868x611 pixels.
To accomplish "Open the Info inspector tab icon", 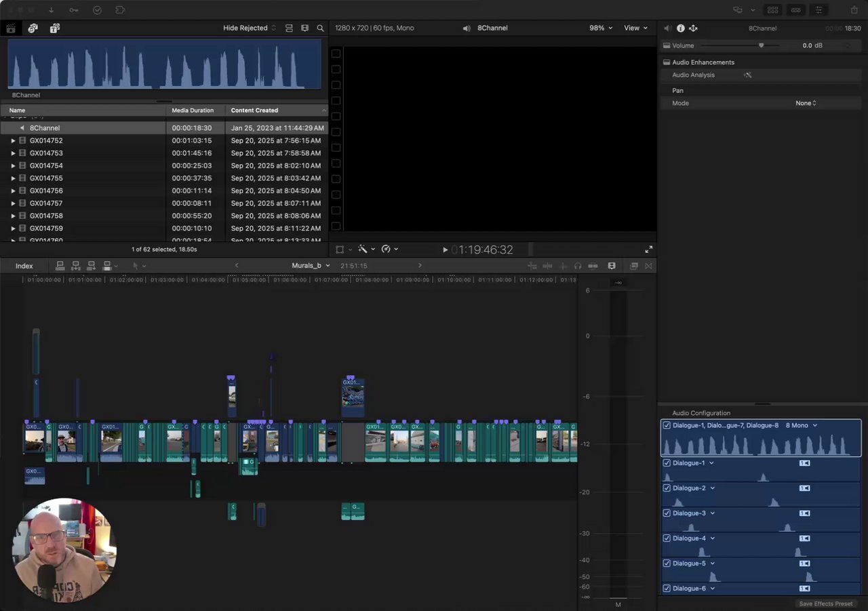I will [680, 28].
